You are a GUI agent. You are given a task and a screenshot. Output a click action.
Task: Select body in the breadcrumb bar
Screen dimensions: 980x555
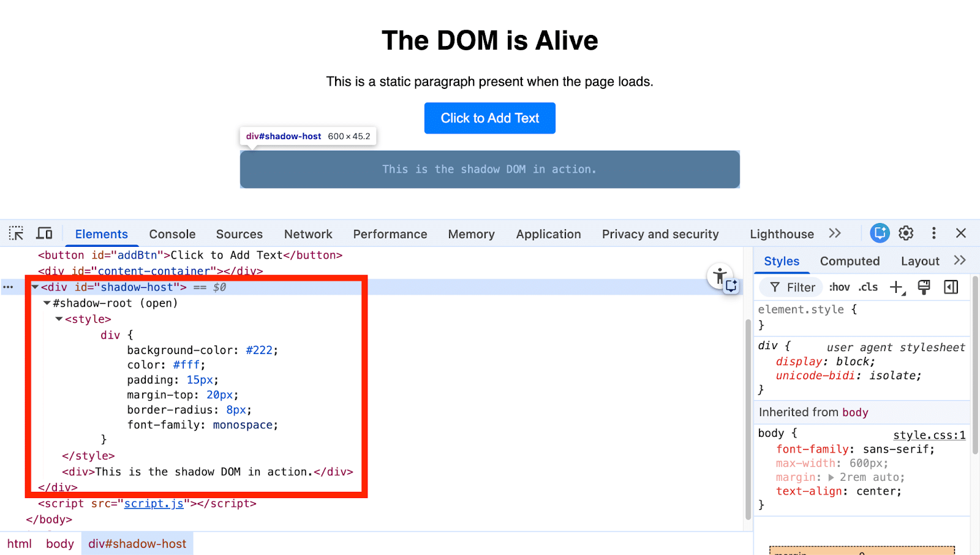click(x=60, y=543)
